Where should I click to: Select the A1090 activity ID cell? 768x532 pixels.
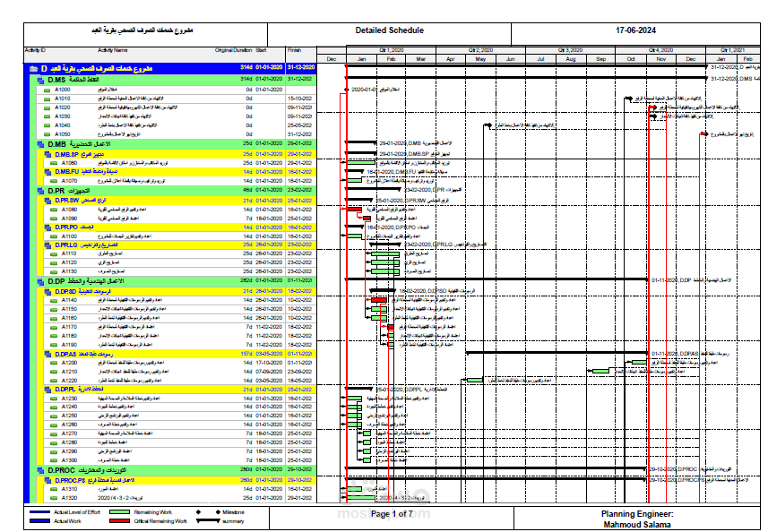pyautogui.click(x=69, y=219)
